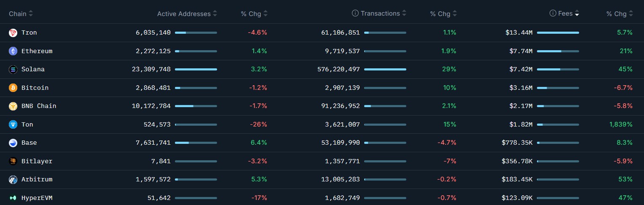Image resolution: width=644 pixels, height=205 pixels.
Task: Open the Bitcoin chain link
Action: [35, 88]
